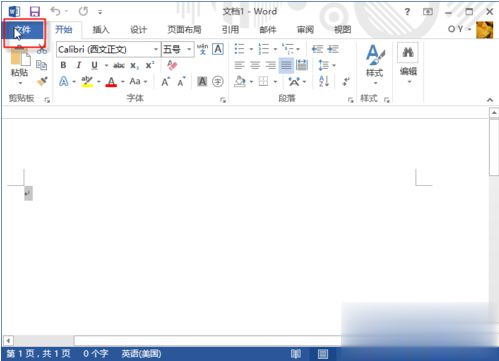Switch to the 设计 ribbon tab
The width and height of the screenshot is (499, 361).
tap(138, 30)
